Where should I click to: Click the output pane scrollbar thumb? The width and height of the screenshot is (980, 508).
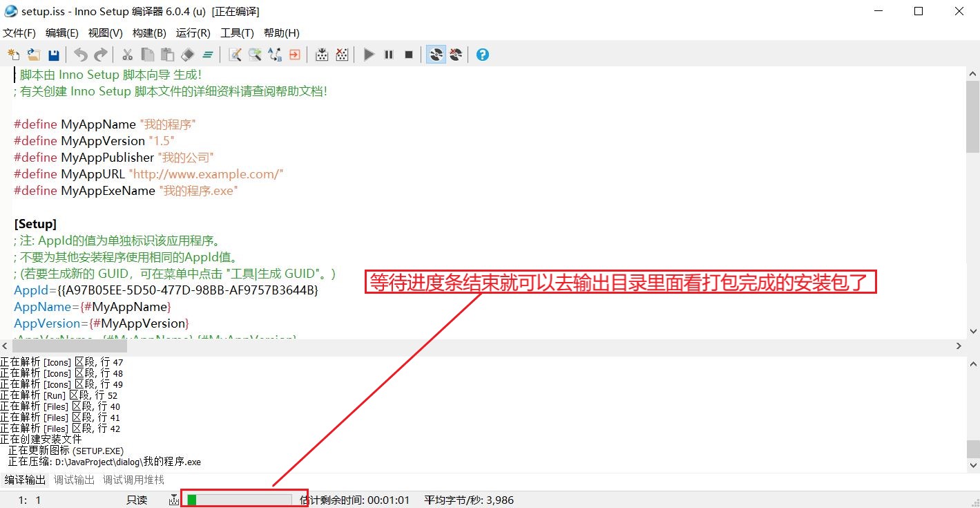972,449
